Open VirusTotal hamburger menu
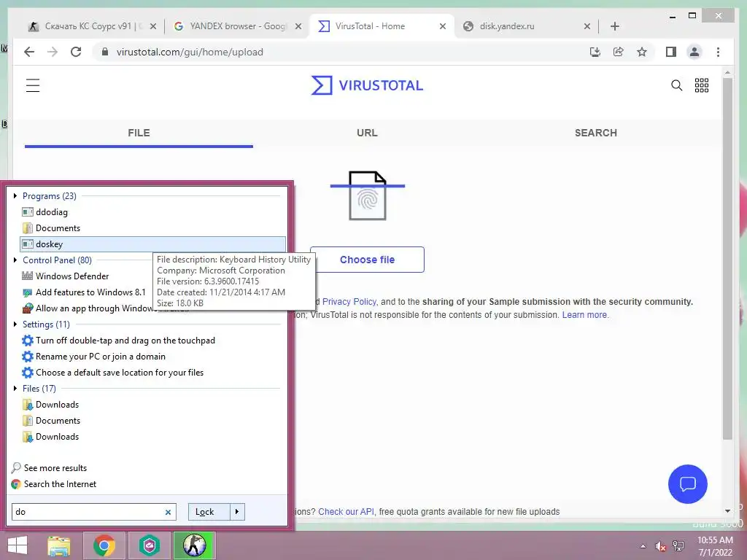Screen dimensions: 747x560 click(x=33, y=85)
